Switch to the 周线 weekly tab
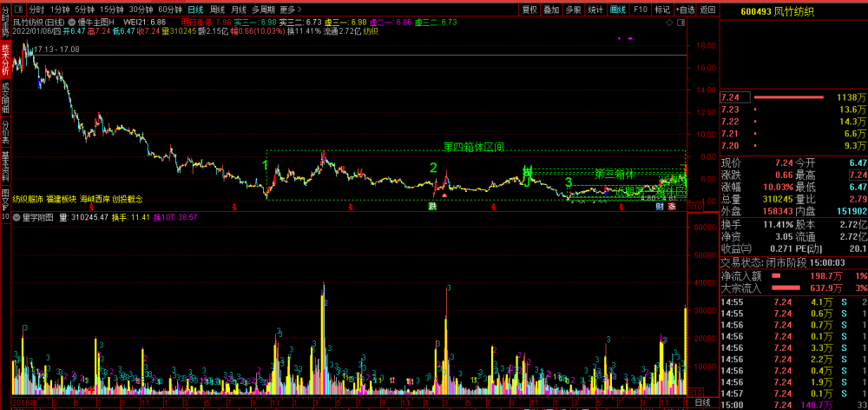Screen dimensions: 868x410 click(x=218, y=10)
